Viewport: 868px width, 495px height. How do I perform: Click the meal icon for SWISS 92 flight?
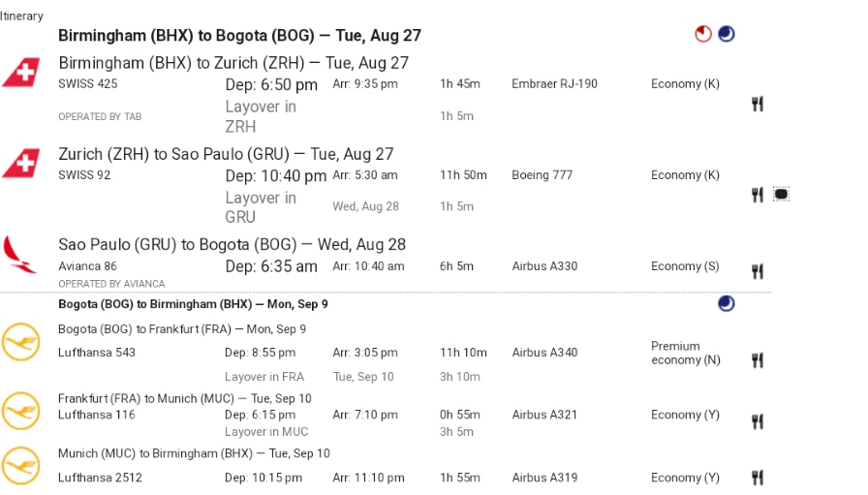point(758,195)
